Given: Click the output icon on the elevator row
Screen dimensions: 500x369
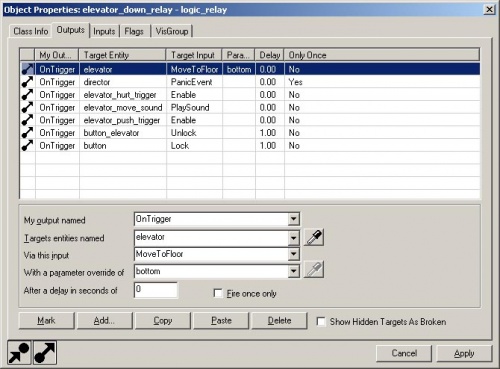Looking at the screenshot, I should coord(27,69).
